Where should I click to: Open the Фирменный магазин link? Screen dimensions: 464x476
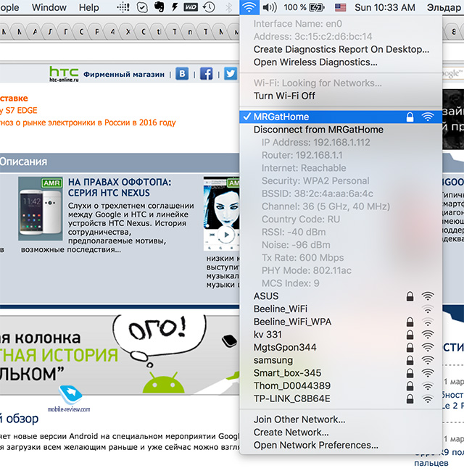pos(124,75)
